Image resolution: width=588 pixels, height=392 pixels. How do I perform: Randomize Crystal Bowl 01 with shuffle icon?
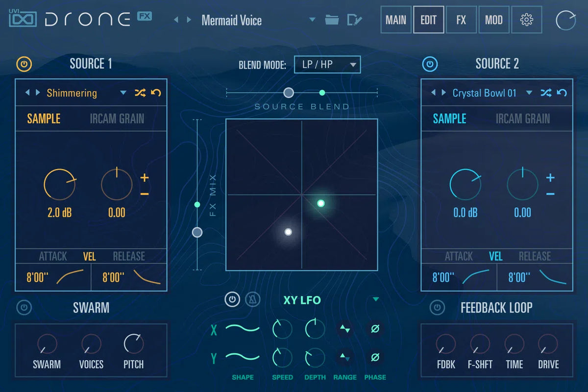(546, 93)
